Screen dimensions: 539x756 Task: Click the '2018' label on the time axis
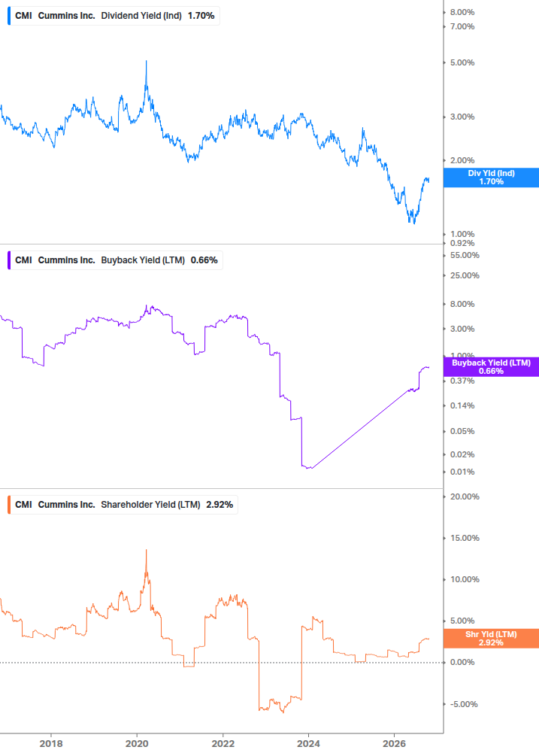tap(51, 743)
